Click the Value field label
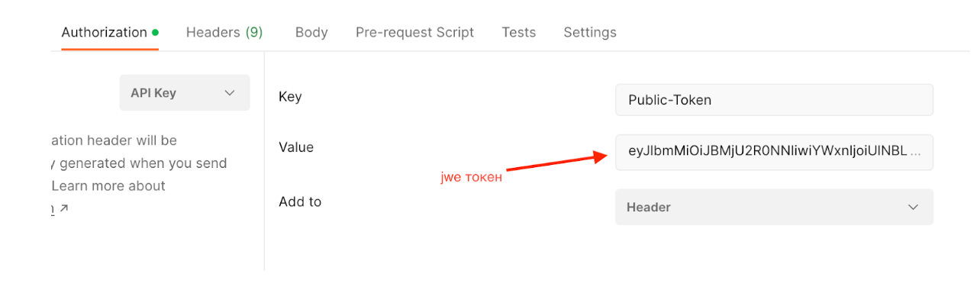This screenshot has width=980, height=290. pos(296,147)
